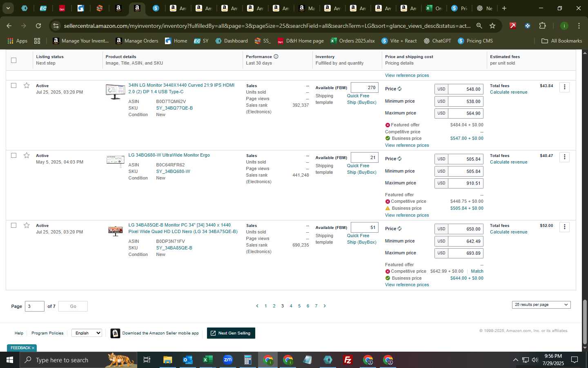Image resolution: width=588 pixels, height=368 pixels.
Task: Open View reference prices under the $644.00 business price
Action: point(407,285)
